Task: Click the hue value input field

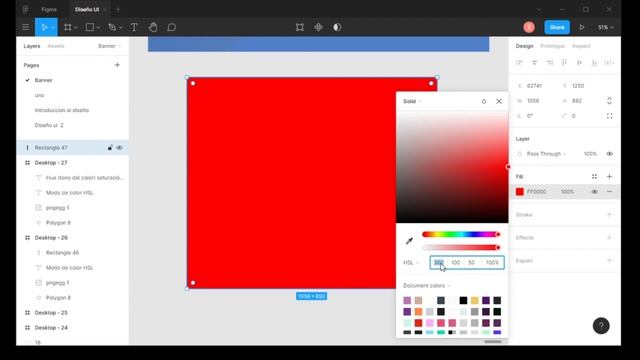Action: coord(438,262)
